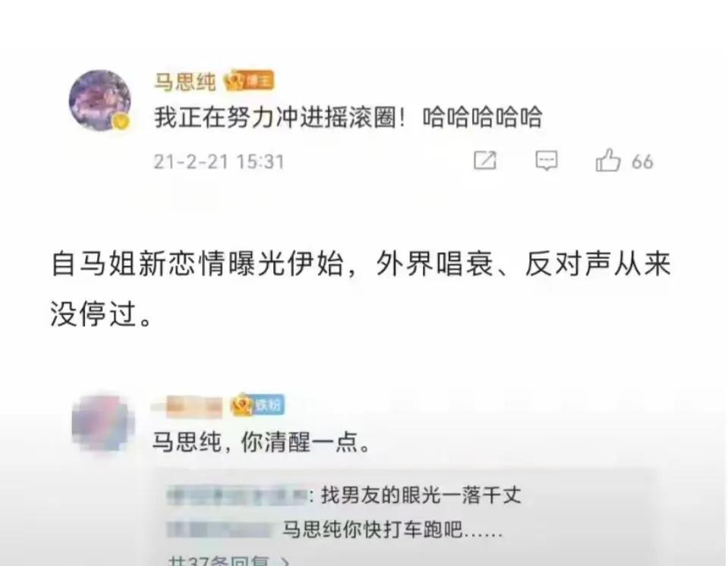Click the blurred commenter username
The height and width of the screenshot is (566, 728).
(188, 406)
